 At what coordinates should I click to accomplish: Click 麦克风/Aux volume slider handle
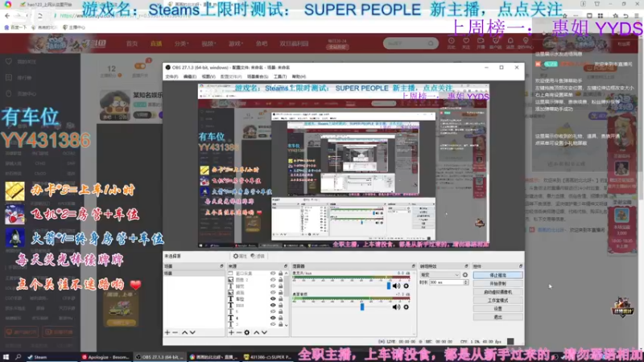tap(389, 286)
